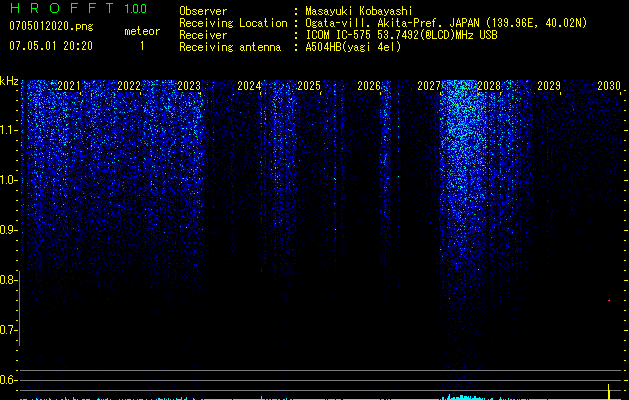Click the 2025 time marker
This screenshot has height=400, width=629.
tap(309, 85)
